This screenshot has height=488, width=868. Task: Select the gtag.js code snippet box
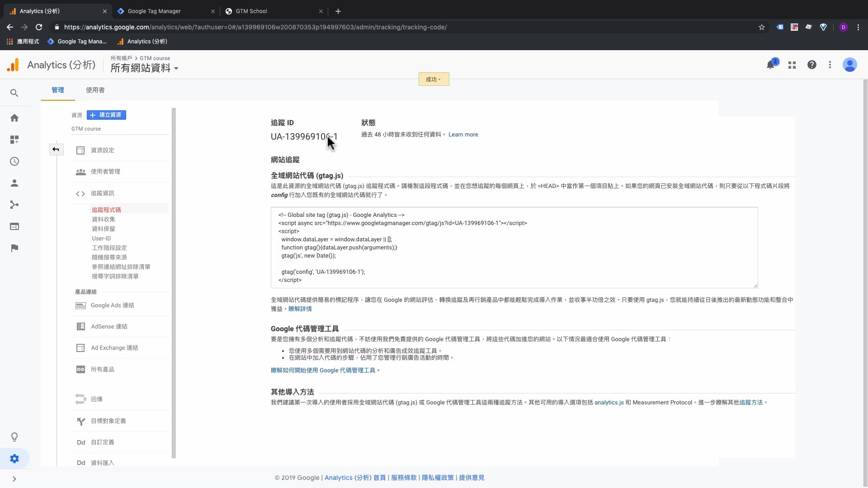tap(513, 248)
